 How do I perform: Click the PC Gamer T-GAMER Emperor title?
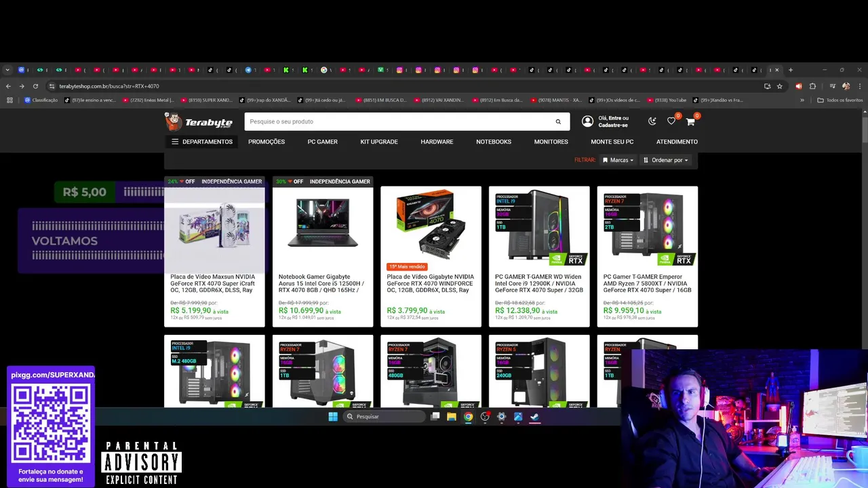pyautogui.click(x=648, y=283)
